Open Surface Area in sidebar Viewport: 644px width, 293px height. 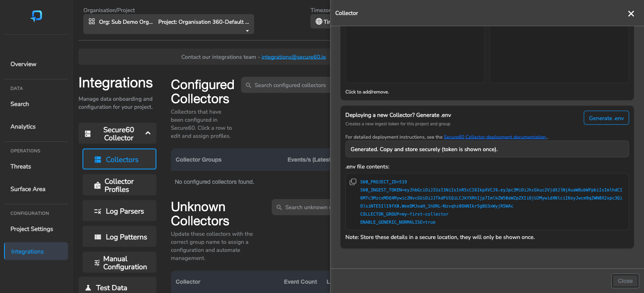(28, 189)
